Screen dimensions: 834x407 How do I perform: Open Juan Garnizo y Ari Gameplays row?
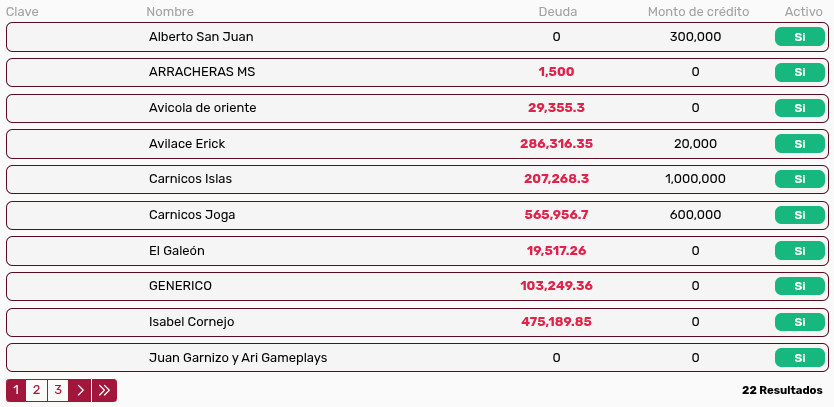[238, 358]
